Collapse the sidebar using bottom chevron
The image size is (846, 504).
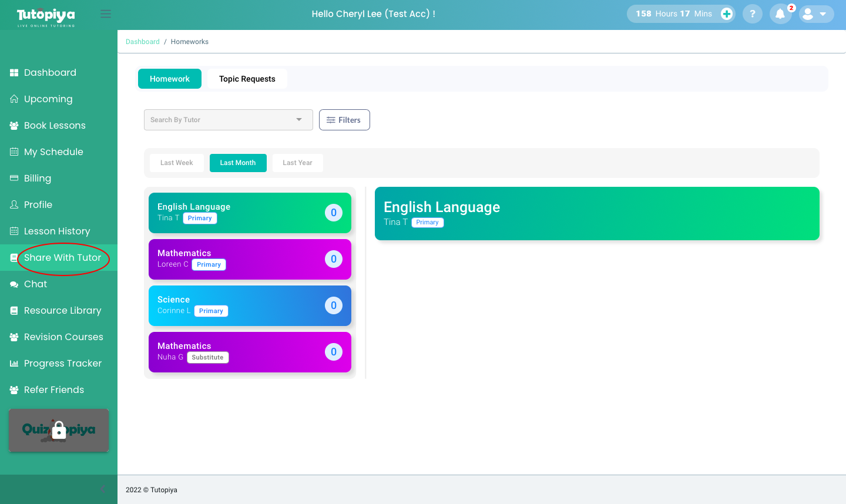[102, 489]
